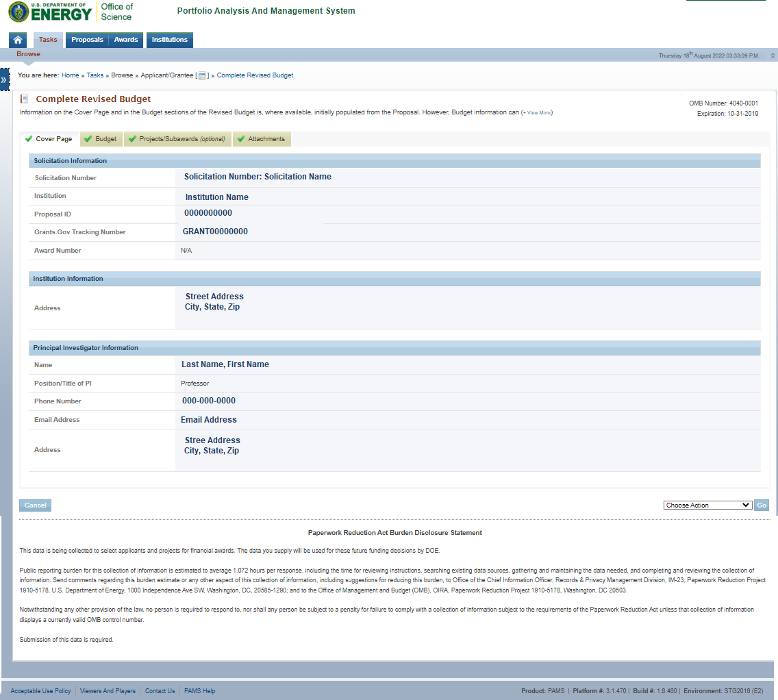Collapse header using double chevron icon
The width and height of the screenshot is (778, 700).
(x=773, y=55)
